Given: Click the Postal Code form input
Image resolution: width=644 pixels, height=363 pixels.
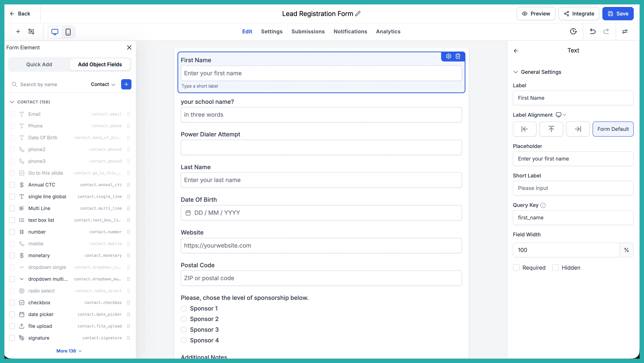Looking at the screenshot, I should point(321,278).
